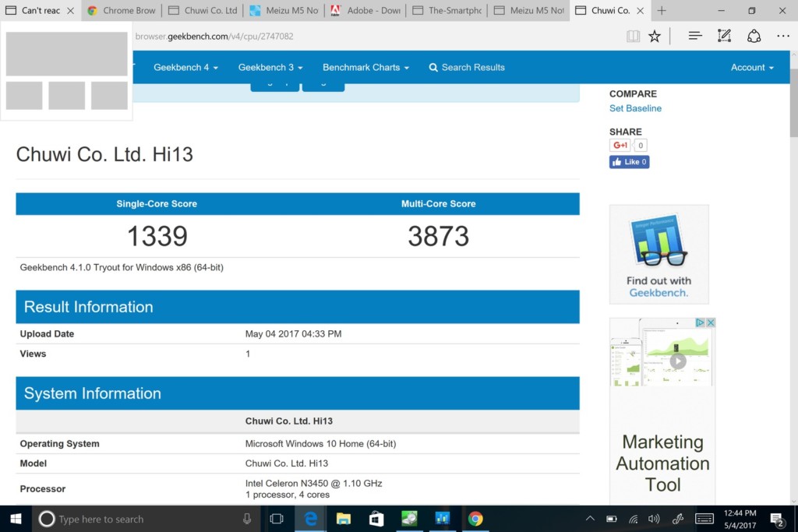Switch to the Adobe - Download tab
The width and height of the screenshot is (798, 532).
pyautogui.click(x=365, y=10)
